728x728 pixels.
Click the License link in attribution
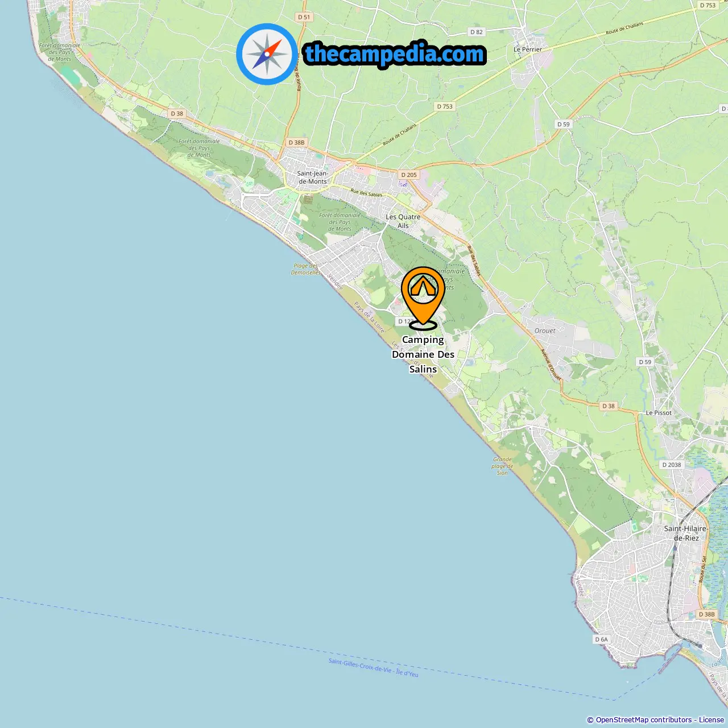[712, 720]
